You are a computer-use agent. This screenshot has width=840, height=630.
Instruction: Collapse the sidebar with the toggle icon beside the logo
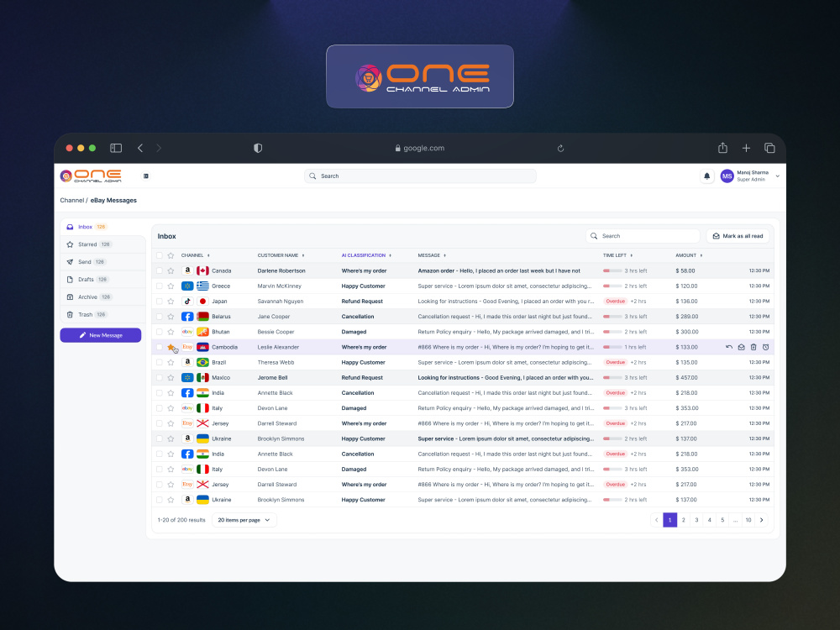click(x=145, y=176)
